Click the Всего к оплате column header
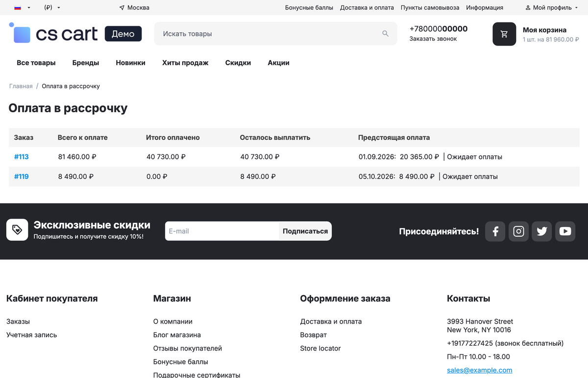This screenshot has height=378, width=588. coord(83,138)
